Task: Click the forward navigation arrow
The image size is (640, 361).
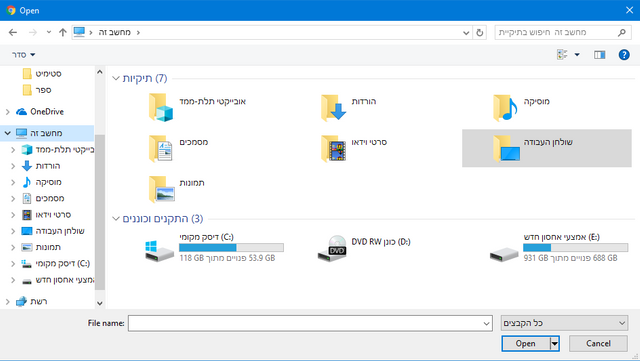Action: [33, 32]
